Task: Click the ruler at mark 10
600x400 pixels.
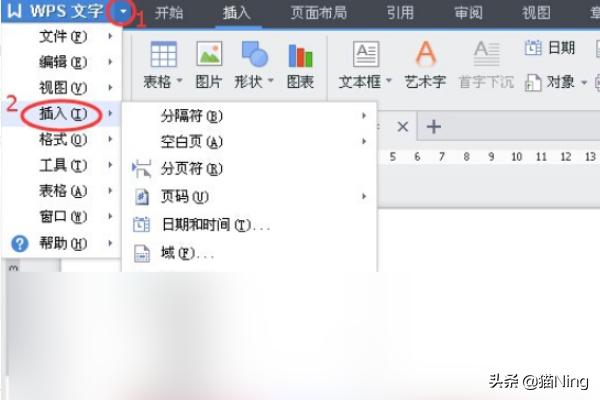Action: 517,157
